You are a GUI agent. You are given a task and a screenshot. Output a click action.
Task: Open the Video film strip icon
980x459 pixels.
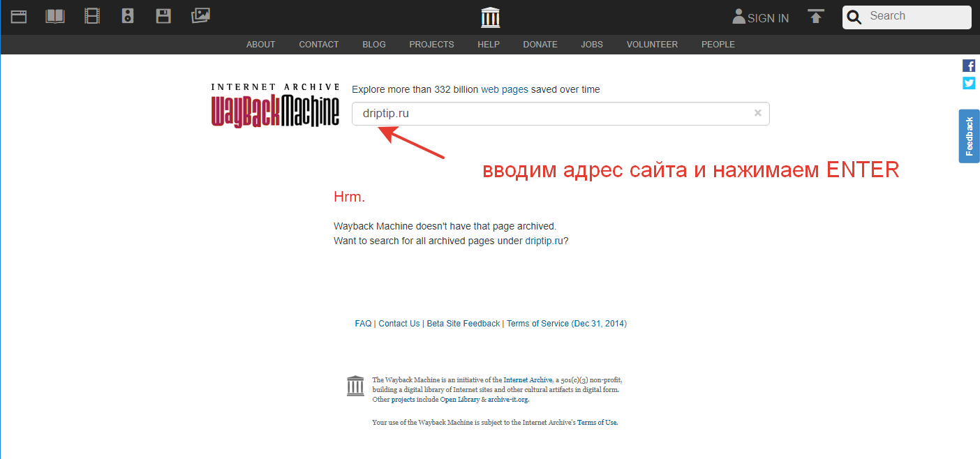tap(91, 16)
